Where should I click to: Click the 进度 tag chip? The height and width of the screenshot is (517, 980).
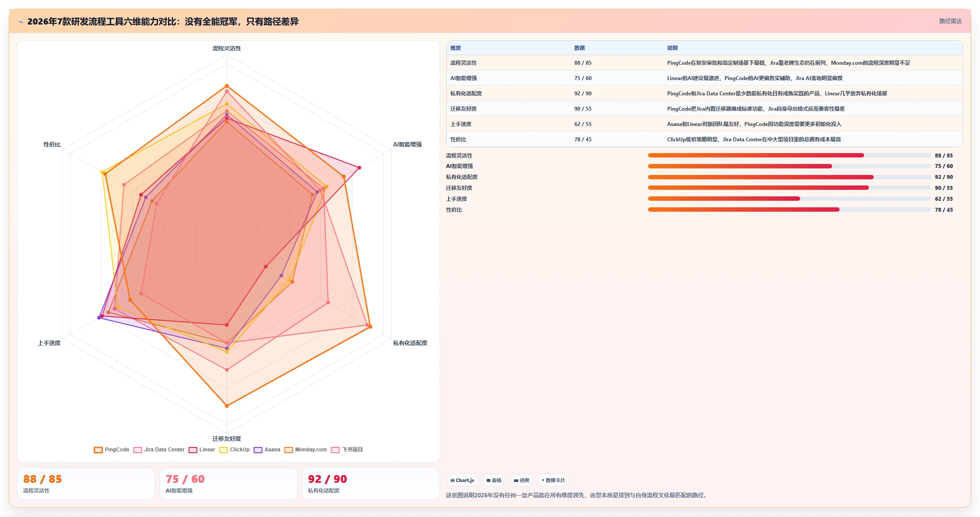coord(521,480)
